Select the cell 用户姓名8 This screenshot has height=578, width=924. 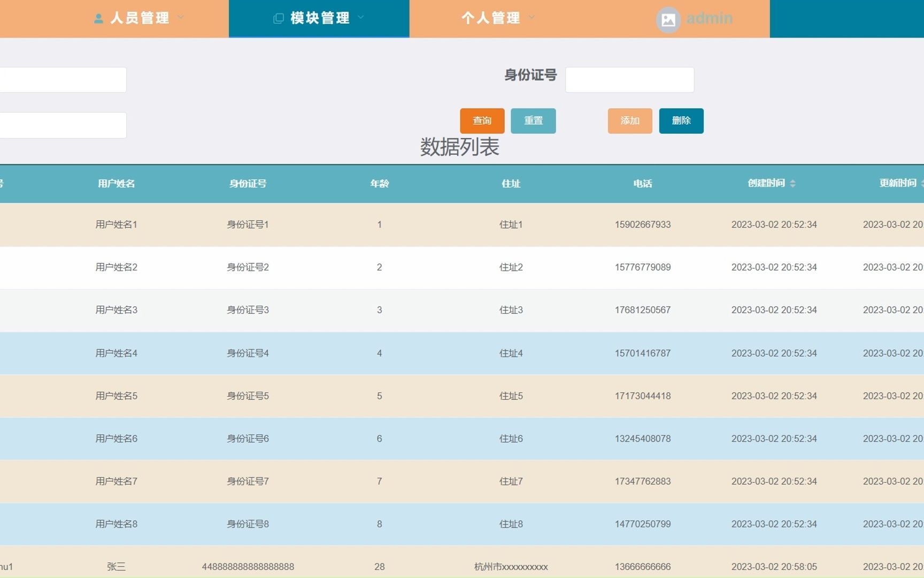pos(117,524)
